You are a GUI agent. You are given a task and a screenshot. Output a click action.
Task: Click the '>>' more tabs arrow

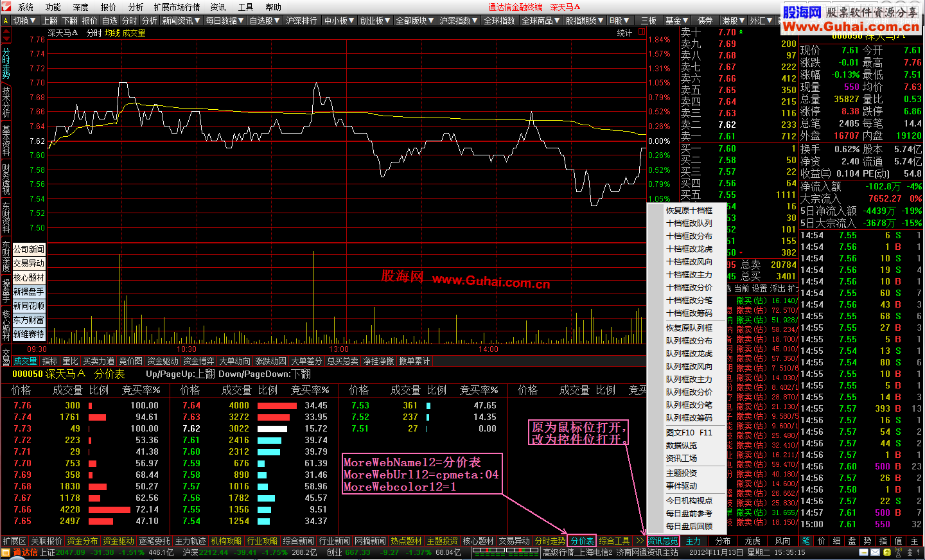(640, 541)
